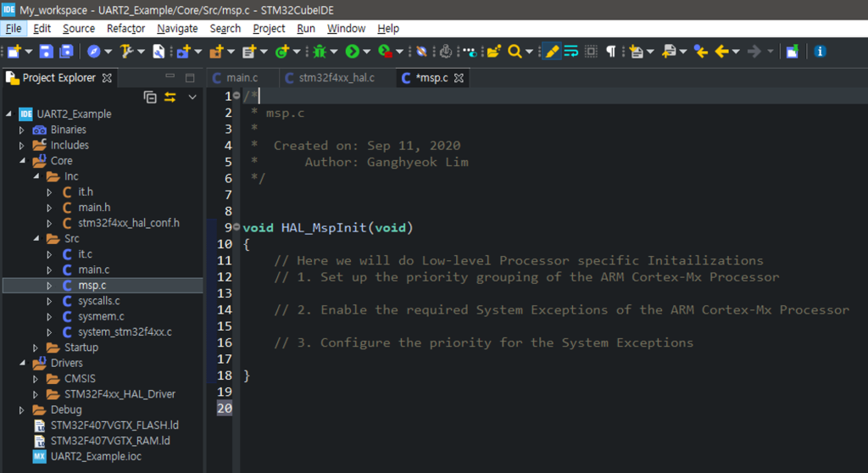The height and width of the screenshot is (473, 868).
Task: Click the file with wrench icon
Action: 159,52
